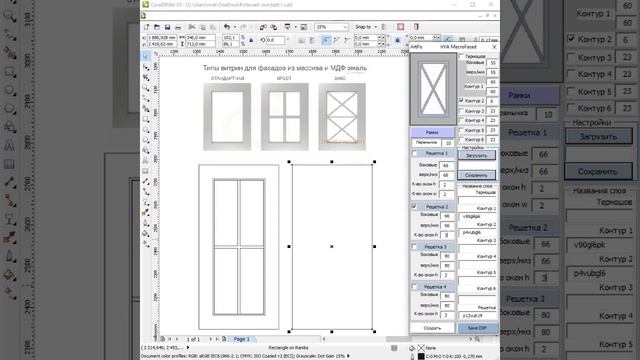This screenshot has width=640, height=360.
Task: Select the Page 1 tab
Action: (x=242, y=339)
